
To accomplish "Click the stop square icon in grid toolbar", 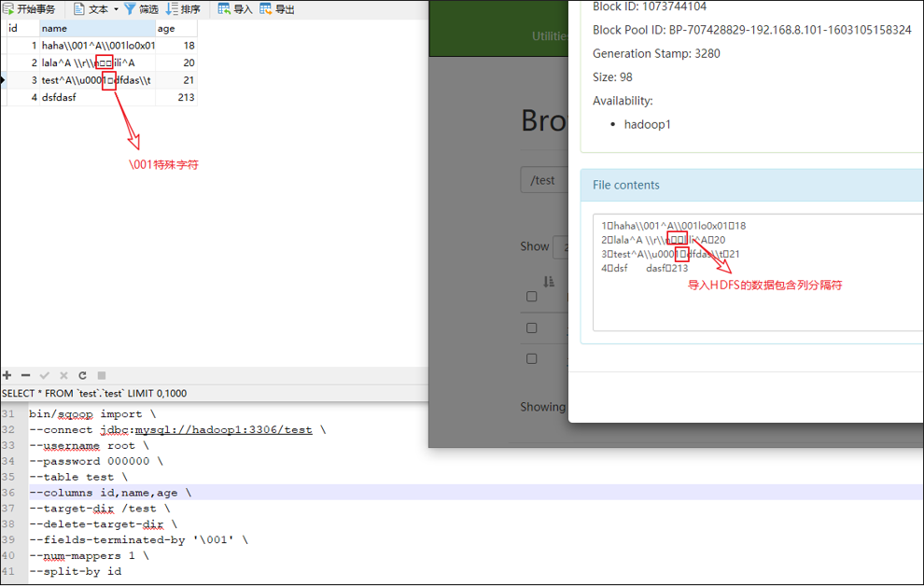I will 102,375.
